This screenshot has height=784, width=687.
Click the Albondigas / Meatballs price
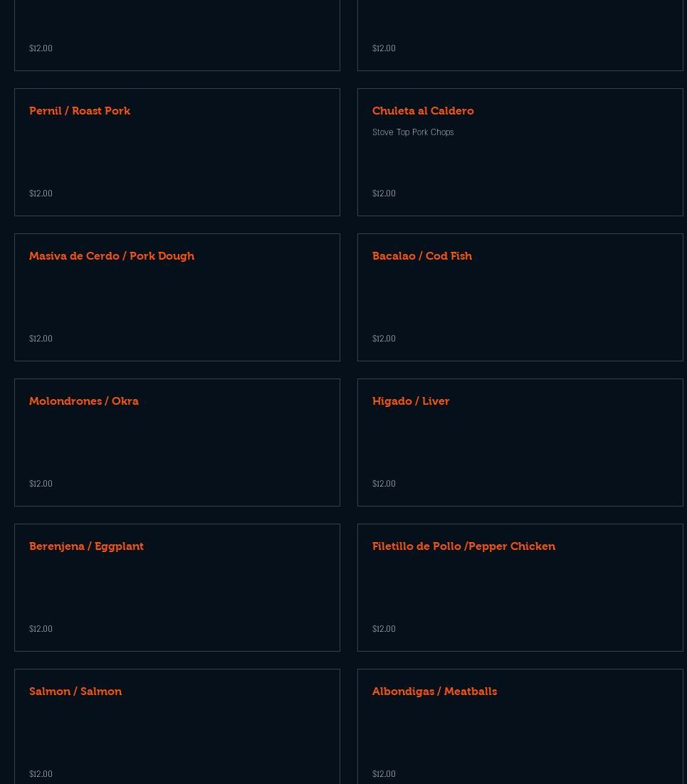[x=384, y=774]
